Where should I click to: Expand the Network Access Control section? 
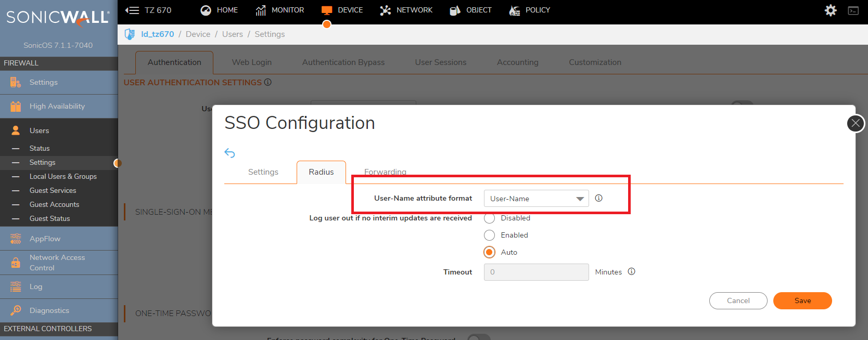click(x=57, y=263)
